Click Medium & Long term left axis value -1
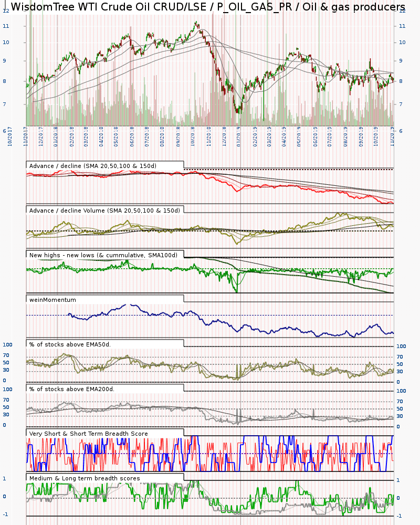This screenshot has width=420, height=525. coord(5,514)
